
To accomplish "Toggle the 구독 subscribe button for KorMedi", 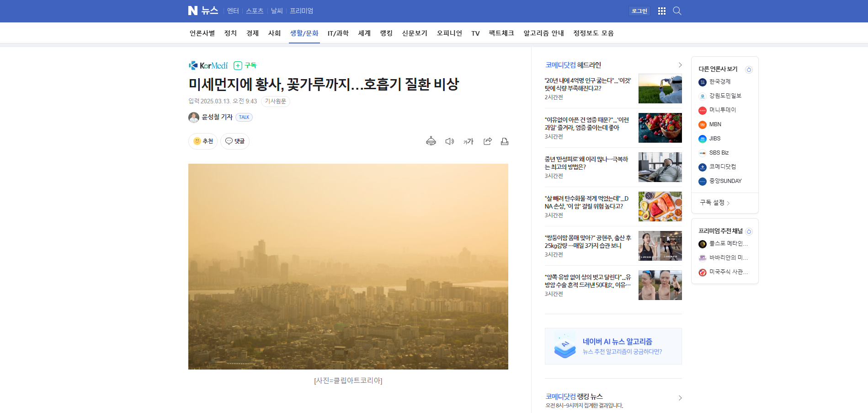I will (x=245, y=65).
